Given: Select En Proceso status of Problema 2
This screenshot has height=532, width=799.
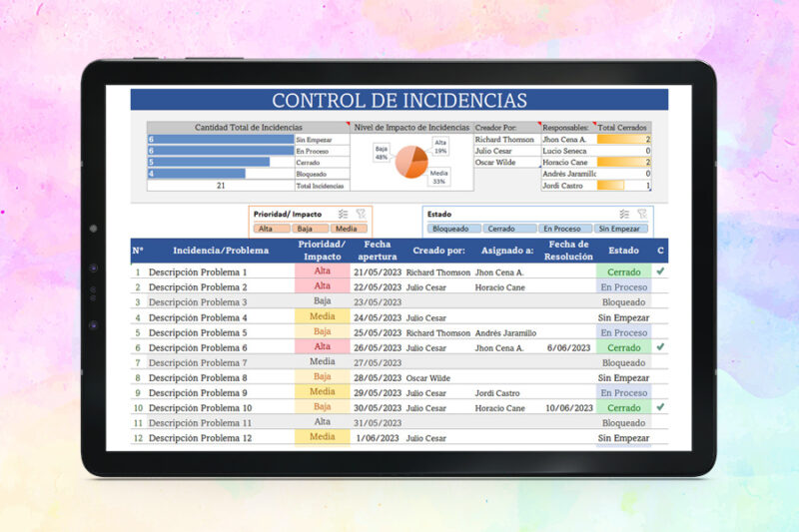Looking at the screenshot, I should [x=623, y=287].
